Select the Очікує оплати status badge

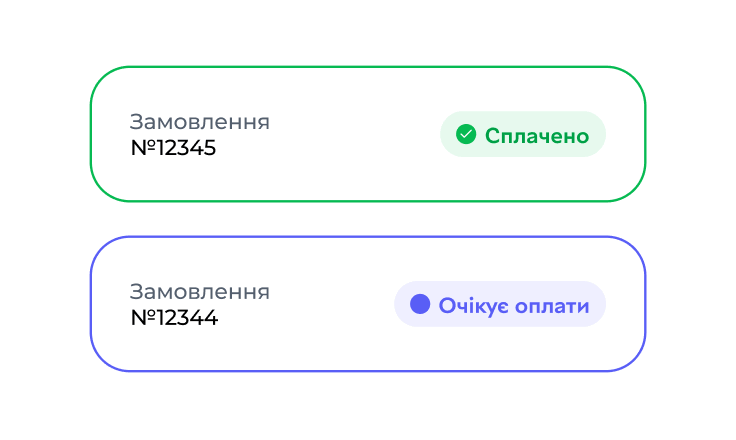point(500,304)
